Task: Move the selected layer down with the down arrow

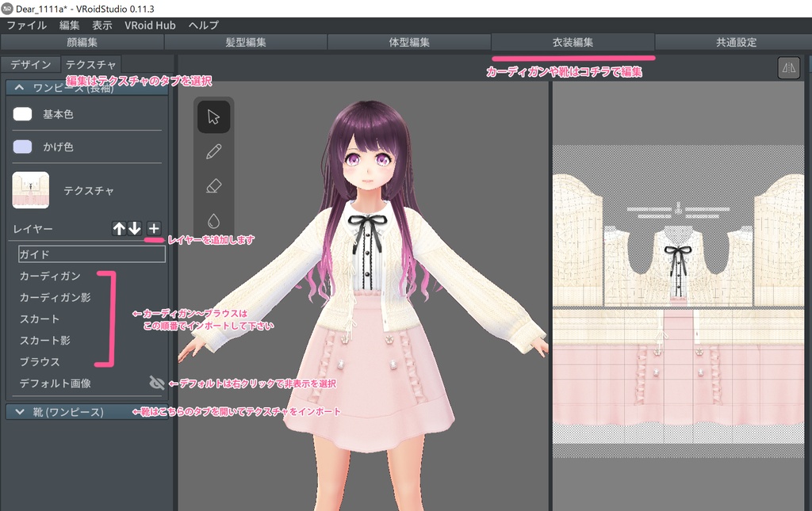Action: point(135,228)
